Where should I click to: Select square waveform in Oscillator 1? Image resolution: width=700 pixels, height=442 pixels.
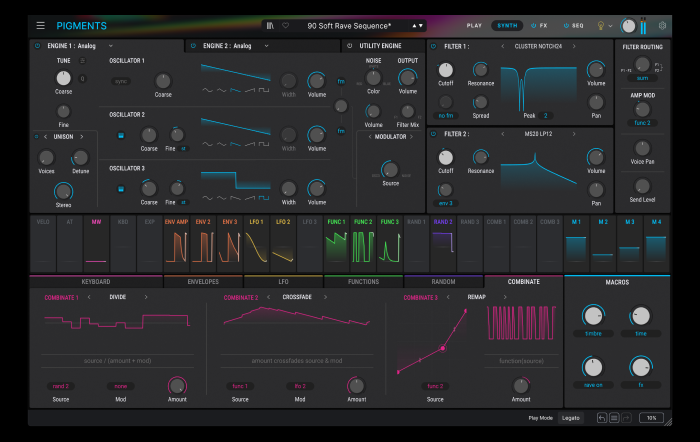264,90
